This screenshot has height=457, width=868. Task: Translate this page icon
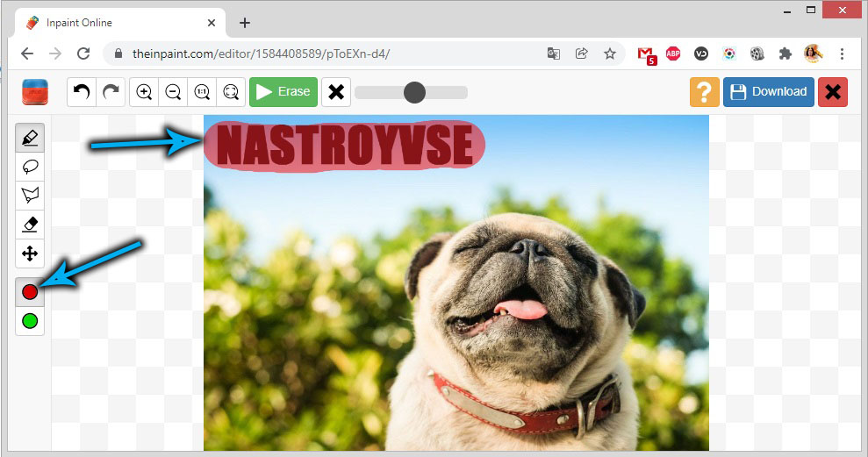pos(554,54)
